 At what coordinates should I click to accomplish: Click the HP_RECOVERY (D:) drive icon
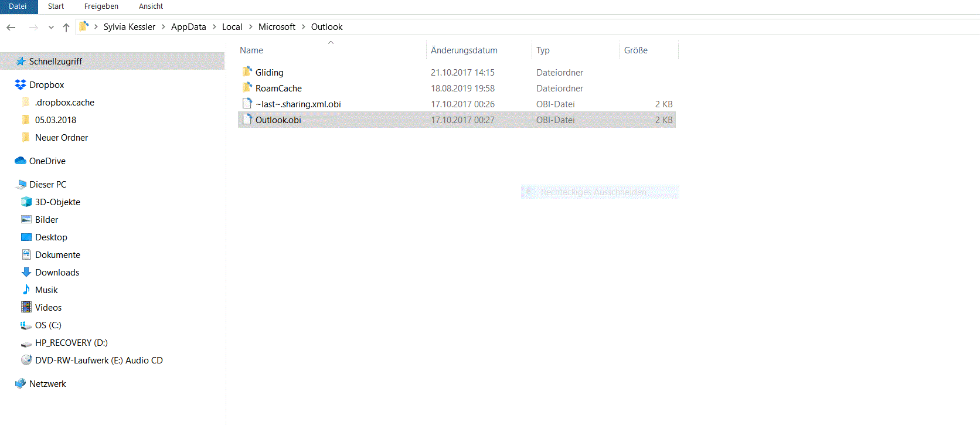tap(26, 344)
